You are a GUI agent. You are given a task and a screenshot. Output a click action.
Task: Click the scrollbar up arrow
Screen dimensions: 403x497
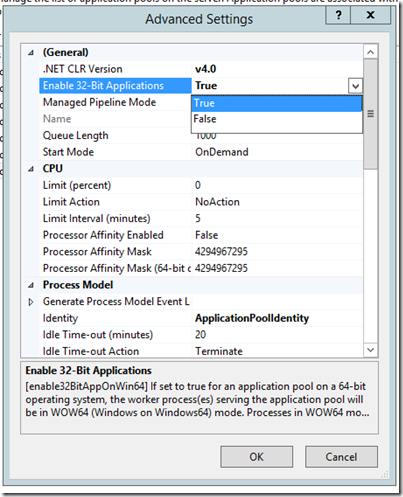371,52
